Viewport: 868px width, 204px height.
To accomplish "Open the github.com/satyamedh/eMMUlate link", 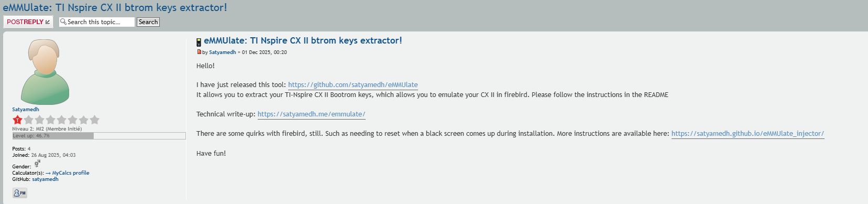I will point(353,85).
